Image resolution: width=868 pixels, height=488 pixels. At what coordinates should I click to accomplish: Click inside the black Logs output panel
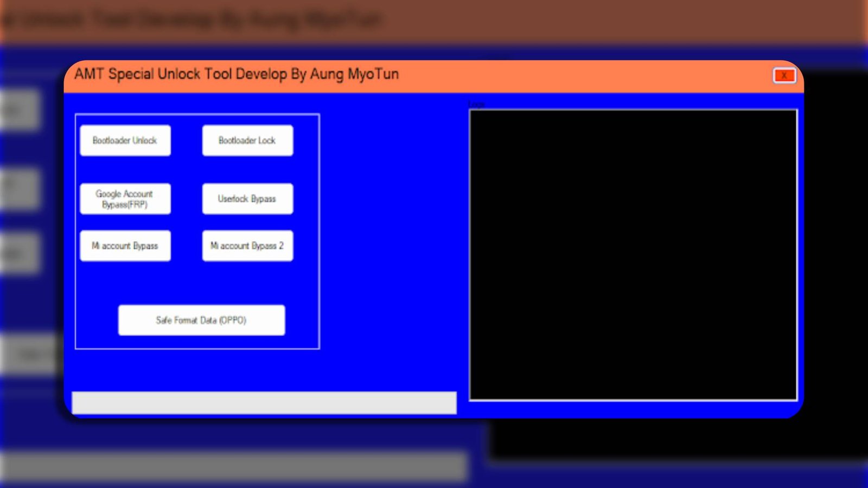(632, 252)
